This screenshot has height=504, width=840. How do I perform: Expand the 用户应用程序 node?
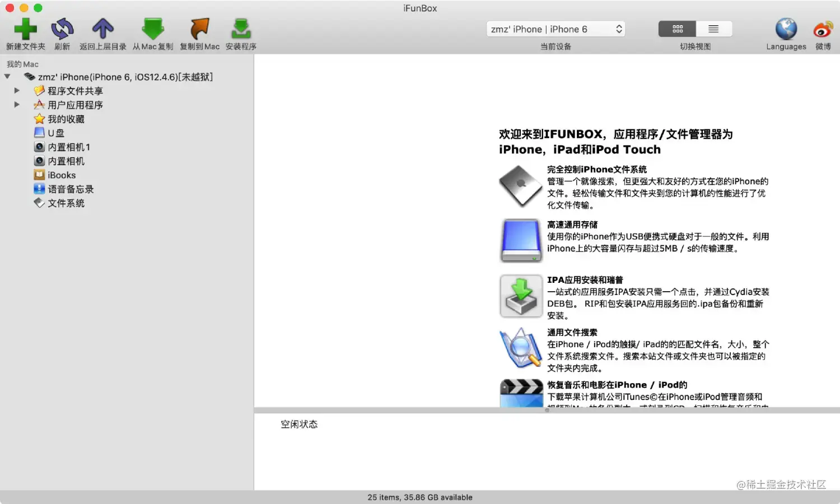17,105
